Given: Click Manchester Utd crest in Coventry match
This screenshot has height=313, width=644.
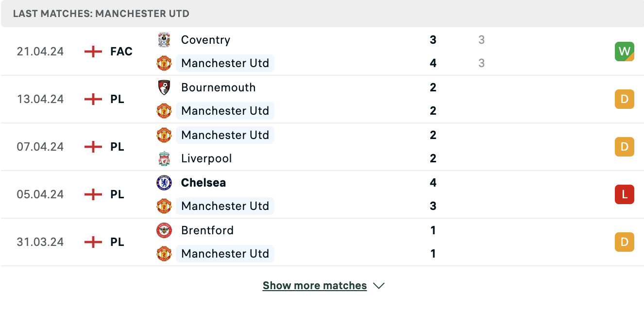Looking at the screenshot, I should [164, 63].
